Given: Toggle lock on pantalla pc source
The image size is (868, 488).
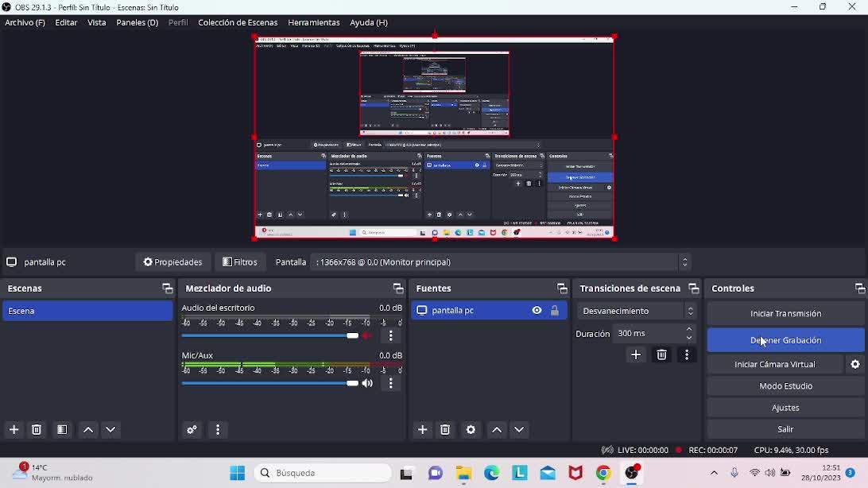Looking at the screenshot, I should tap(555, 311).
